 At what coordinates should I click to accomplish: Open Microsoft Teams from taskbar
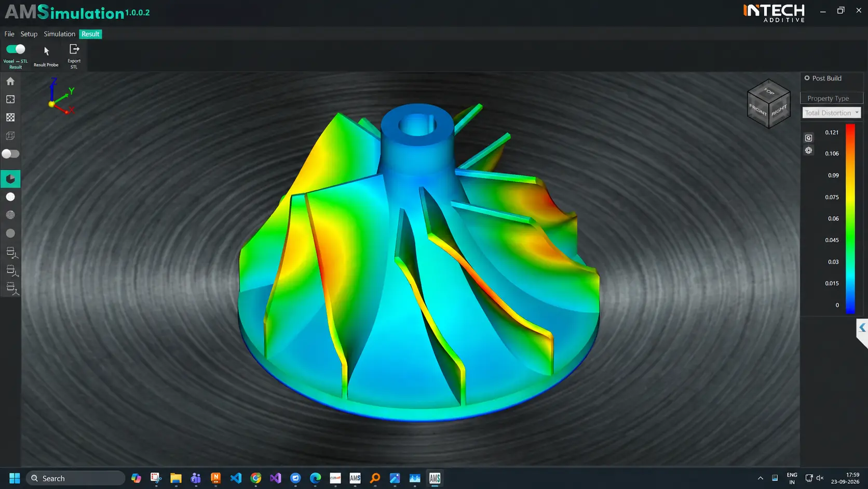[x=196, y=478]
